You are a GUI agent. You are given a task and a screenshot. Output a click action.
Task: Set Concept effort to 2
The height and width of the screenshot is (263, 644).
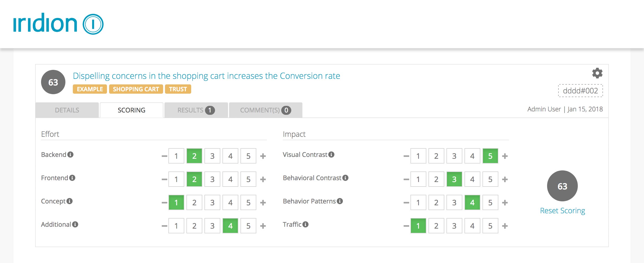click(194, 203)
